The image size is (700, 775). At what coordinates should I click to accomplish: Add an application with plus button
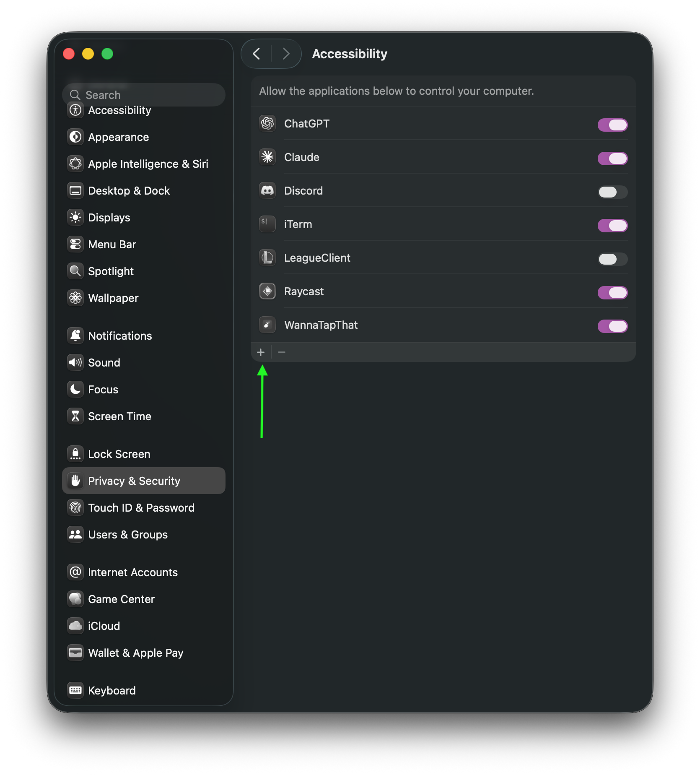261,352
